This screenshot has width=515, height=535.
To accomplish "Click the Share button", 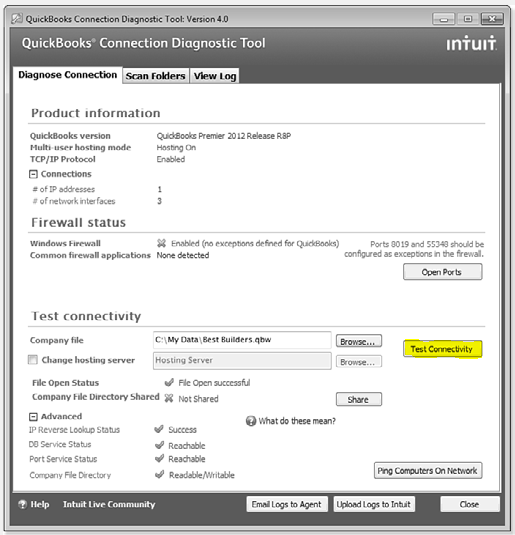I will [x=358, y=399].
